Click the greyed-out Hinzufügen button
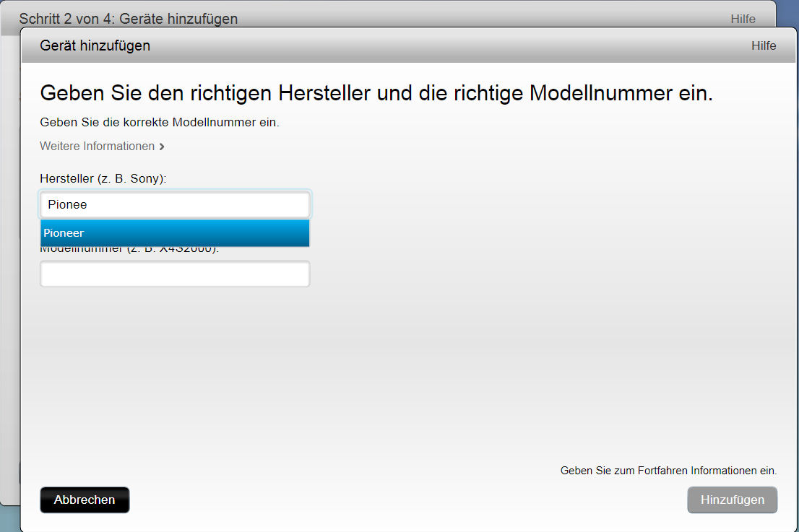The width and height of the screenshot is (799, 532). coord(732,500)
